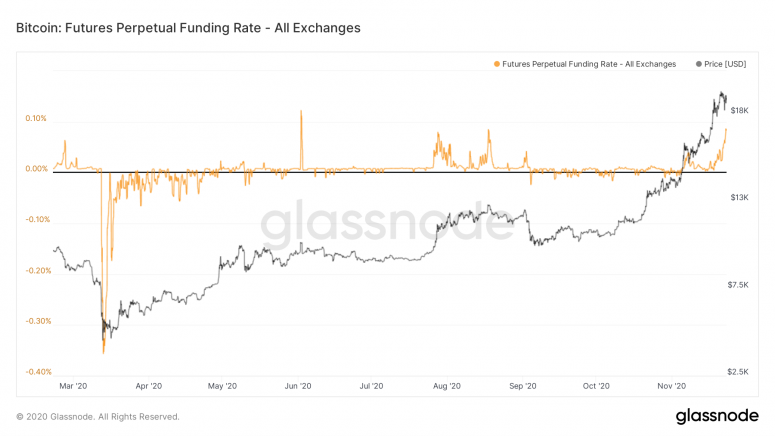Image resolution: width=775 pixels, height=436 pixels.
Task: Click the black zero baseline line
Action: [400, 172]
